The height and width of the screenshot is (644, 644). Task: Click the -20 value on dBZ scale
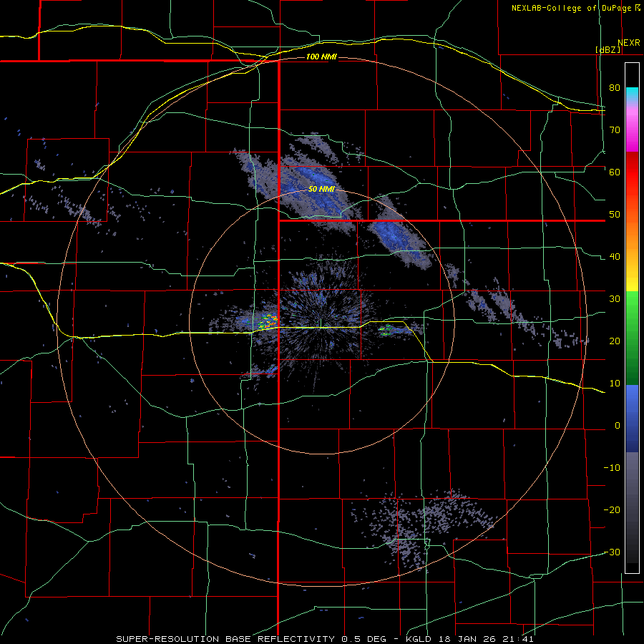[612, 510]
